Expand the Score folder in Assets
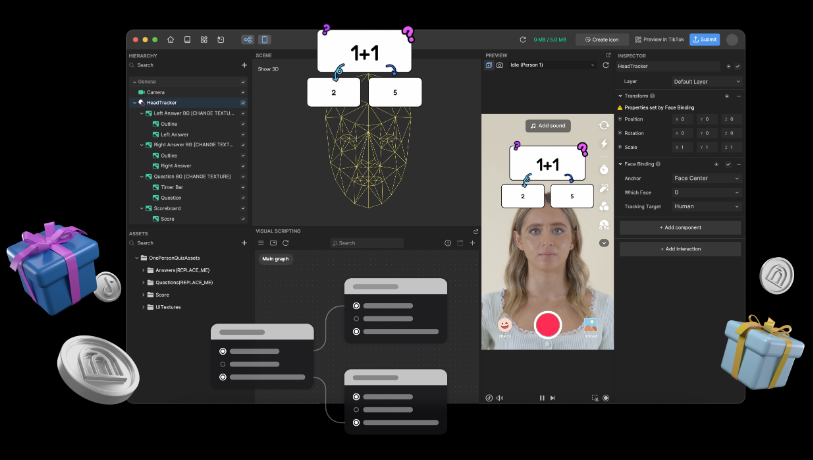Image resolution: width=813 pixels, height=460 pixels. tap(142, 294)
